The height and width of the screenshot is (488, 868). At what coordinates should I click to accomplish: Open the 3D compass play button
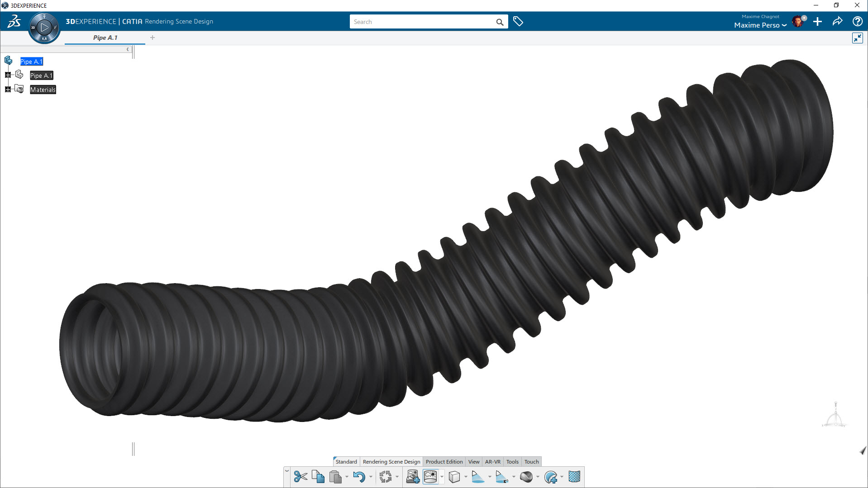click(44, 28)
